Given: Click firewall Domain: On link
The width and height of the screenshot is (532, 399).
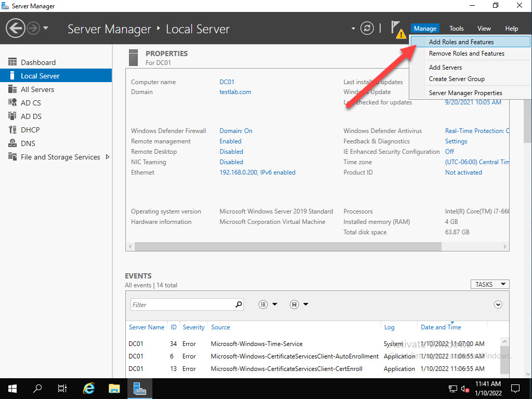Looking at the screenshot, I should (x=236, y=131).
